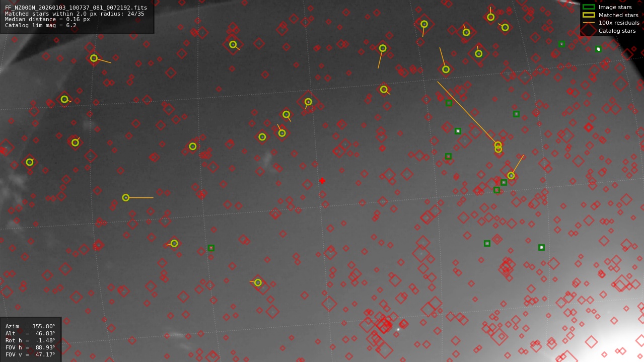
Task: Click a green image star square near center-right
Action: click(x=458, y=130)
